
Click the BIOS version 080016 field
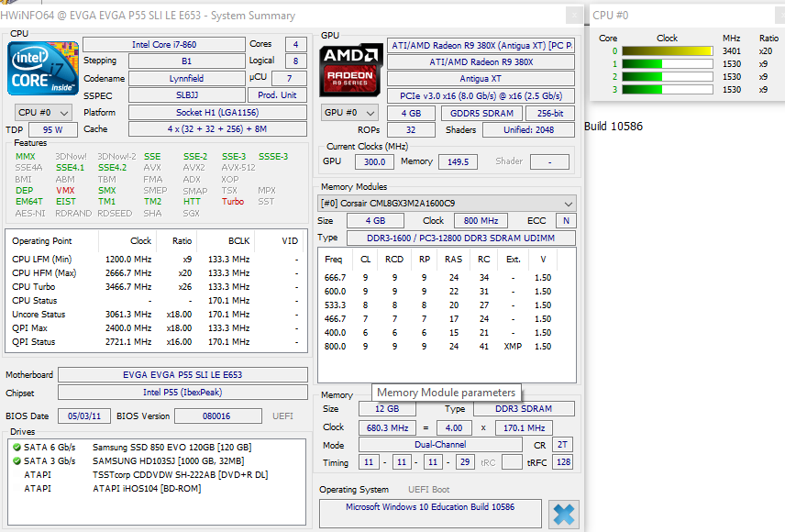tap(217, 416)
